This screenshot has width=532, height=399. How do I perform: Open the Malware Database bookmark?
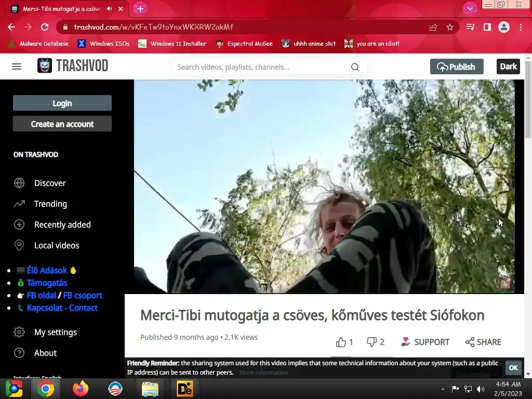tap(38, 44)
